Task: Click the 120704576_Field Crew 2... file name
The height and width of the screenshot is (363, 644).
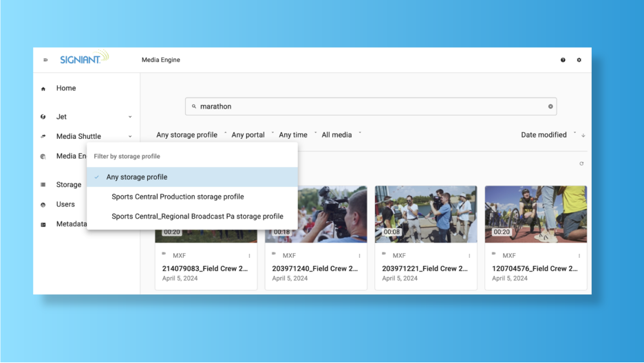Action: coord(535,269)
